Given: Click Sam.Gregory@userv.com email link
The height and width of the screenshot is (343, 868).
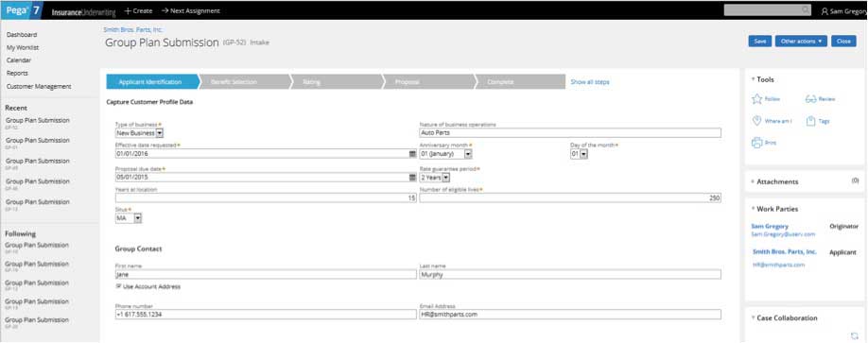Looking at the screenshot, I should point(783,234).
